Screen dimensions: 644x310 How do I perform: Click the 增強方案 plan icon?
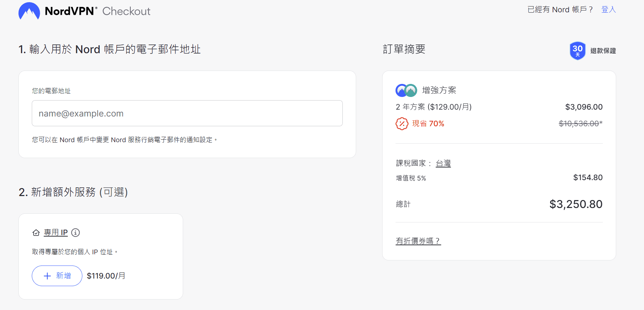406,90
